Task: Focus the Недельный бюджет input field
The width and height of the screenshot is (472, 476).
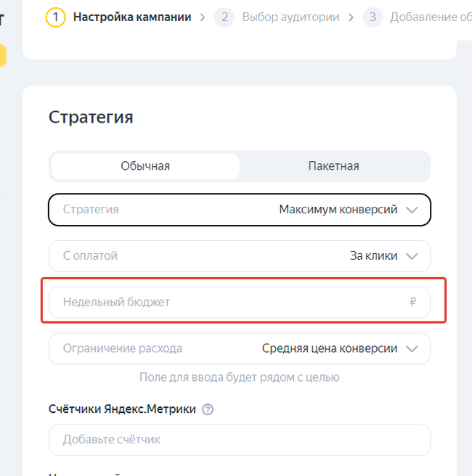Action: point(225,302)
